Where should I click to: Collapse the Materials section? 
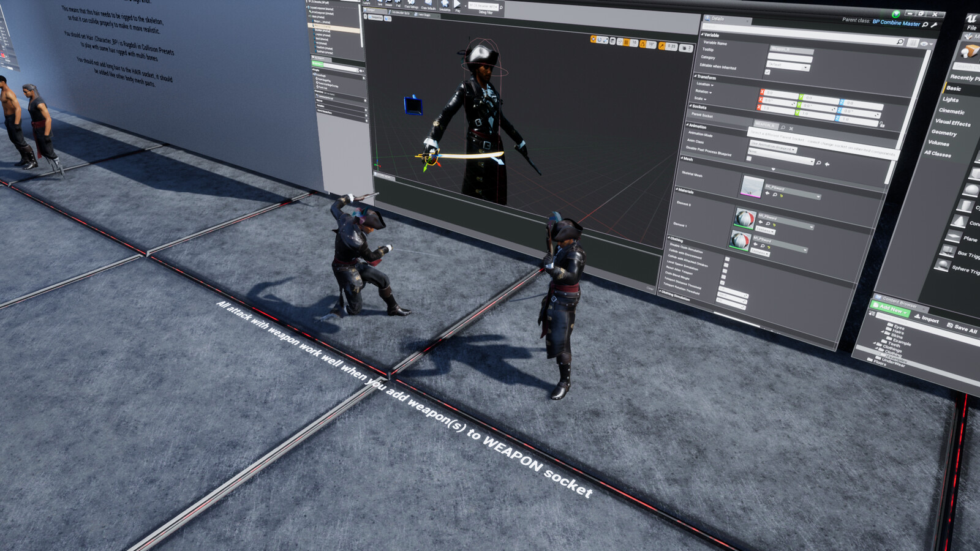[x=677, y=189]
